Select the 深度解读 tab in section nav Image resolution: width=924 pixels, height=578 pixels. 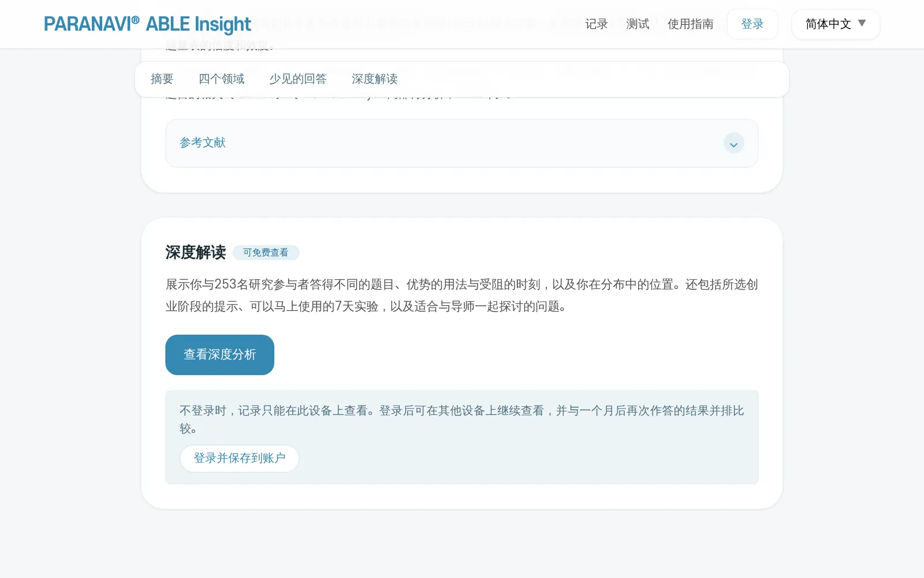375,79
